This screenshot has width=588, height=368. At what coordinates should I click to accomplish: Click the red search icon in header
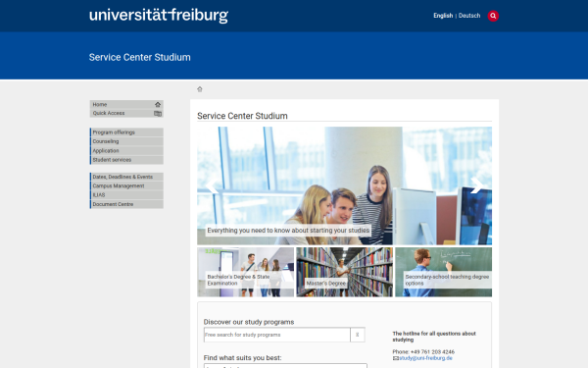pyautogui.click(x=493, y=16)
